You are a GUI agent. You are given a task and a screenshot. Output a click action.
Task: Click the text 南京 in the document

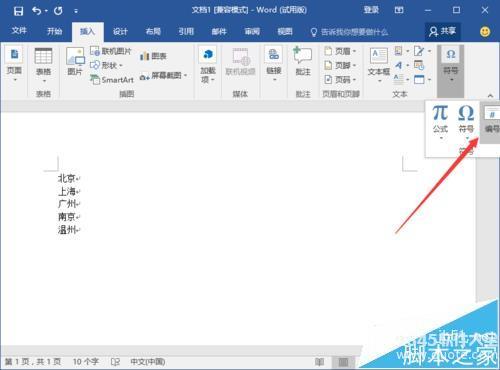tap(67, 217)
